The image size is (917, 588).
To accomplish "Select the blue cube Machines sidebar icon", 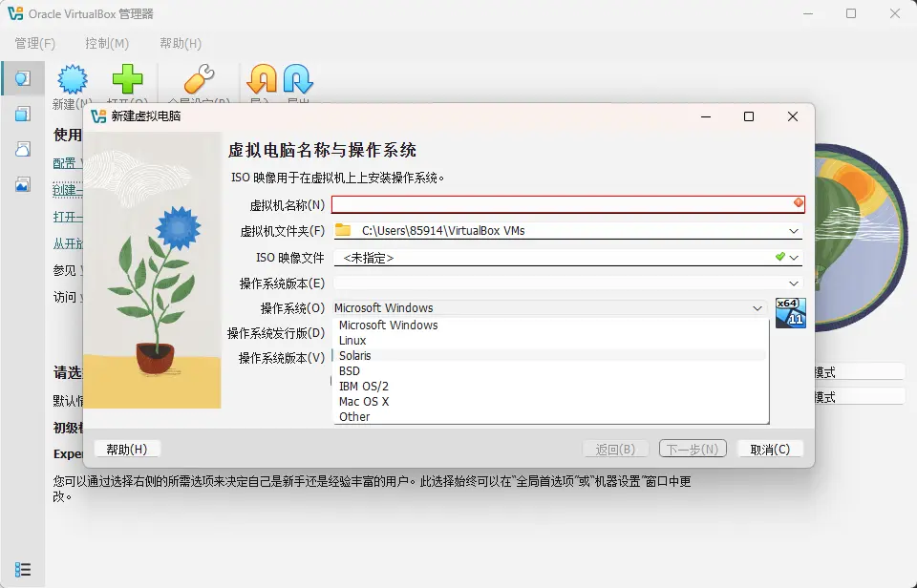I will [23, 114].
